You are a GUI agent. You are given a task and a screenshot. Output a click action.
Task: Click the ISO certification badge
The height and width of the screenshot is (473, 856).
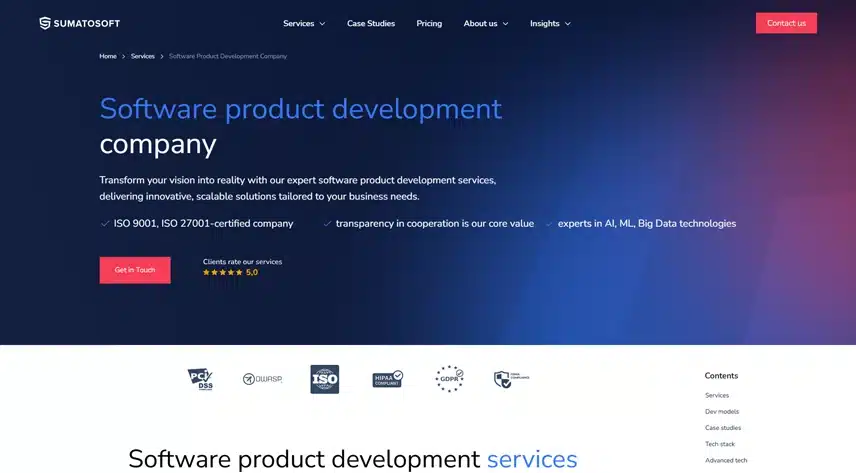click(x=324, y=379)
